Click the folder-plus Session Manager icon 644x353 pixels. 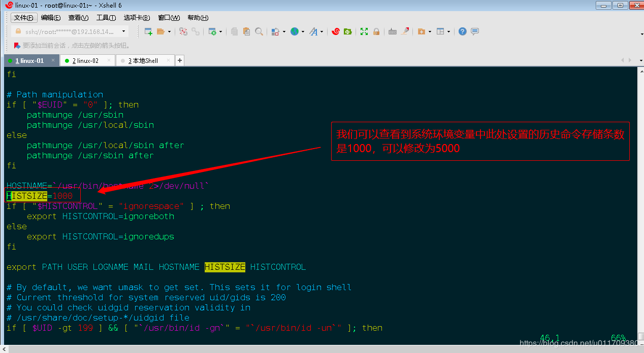click(421, 31)
